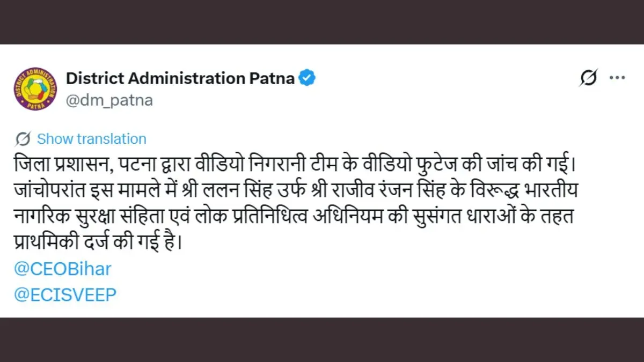The image size is (644, 362).
Task: Open the District Administration Patna display name
Action: [180, 78]
